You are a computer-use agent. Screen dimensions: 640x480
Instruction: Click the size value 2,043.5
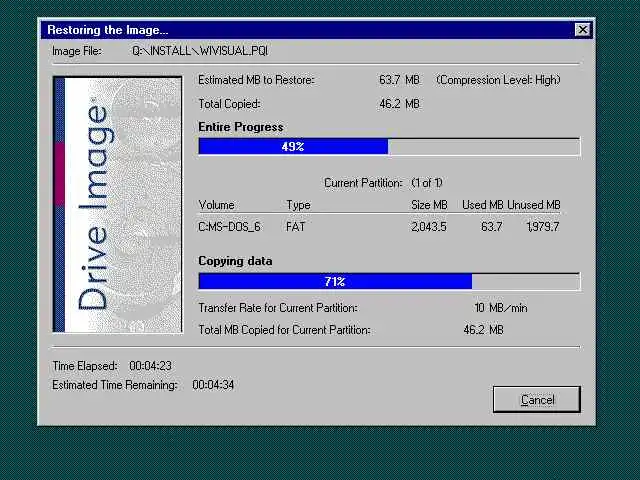429,227
